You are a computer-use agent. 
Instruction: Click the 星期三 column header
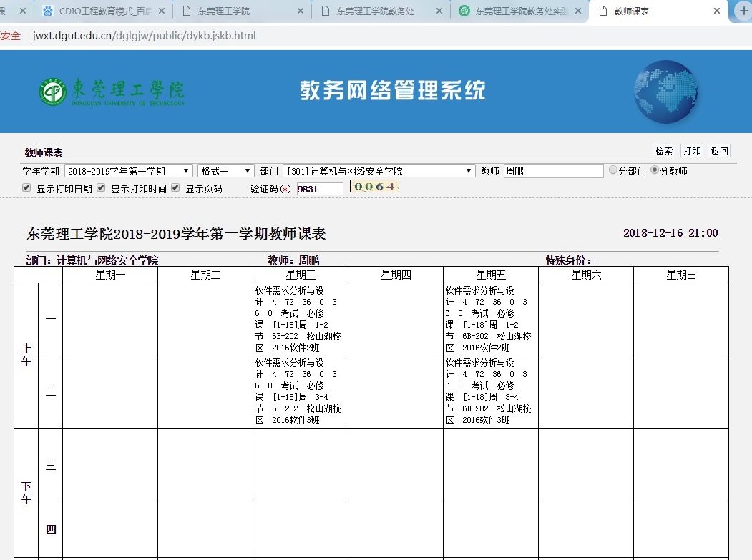click(301, 275)
